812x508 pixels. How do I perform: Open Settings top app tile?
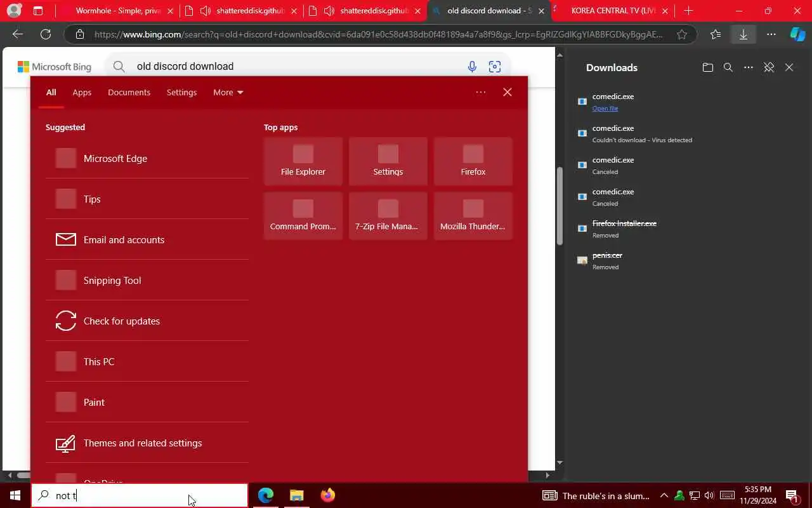coord(388,161)
